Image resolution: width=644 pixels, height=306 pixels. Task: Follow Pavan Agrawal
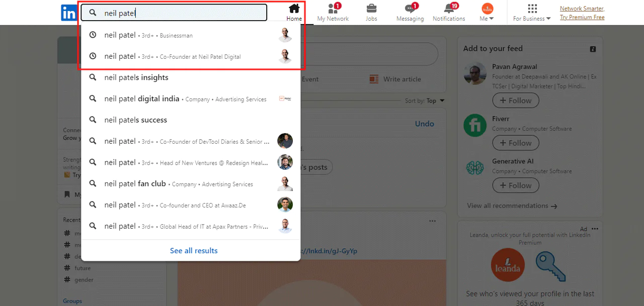[516, 100]
